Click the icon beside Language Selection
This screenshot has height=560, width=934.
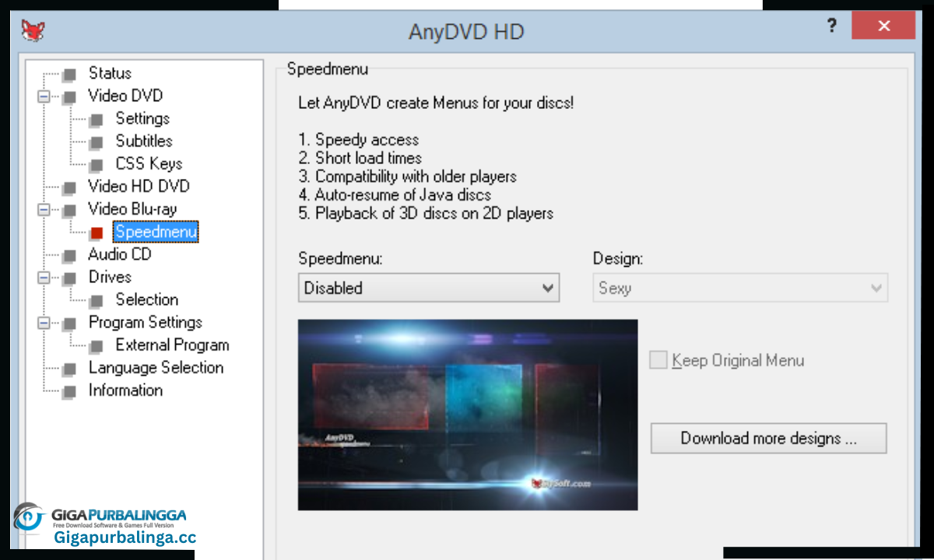(69, 368)
